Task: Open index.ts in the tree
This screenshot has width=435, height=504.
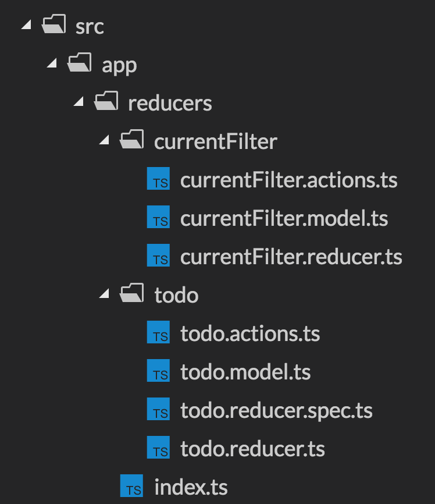Action: click(x=191, y=487)
